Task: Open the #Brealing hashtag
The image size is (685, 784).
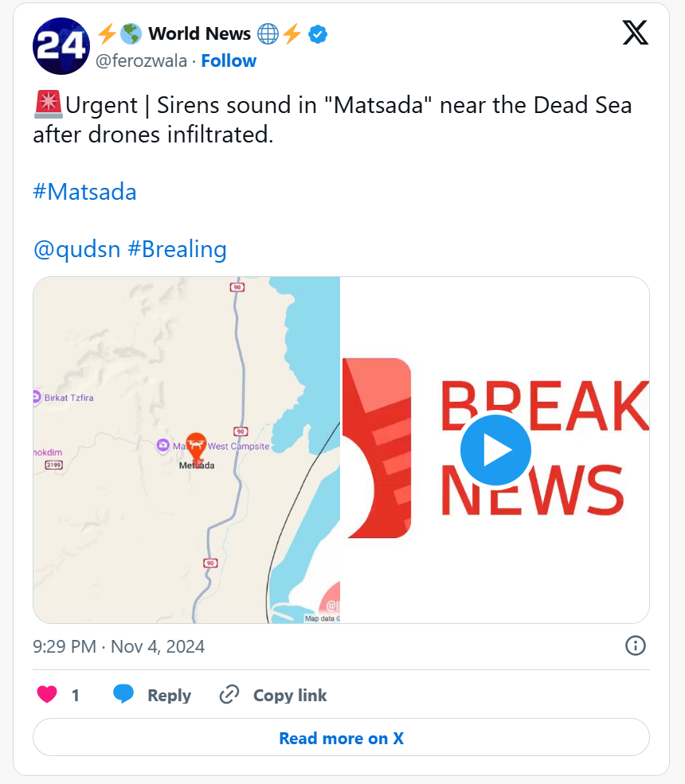Action: click(177, 249)
